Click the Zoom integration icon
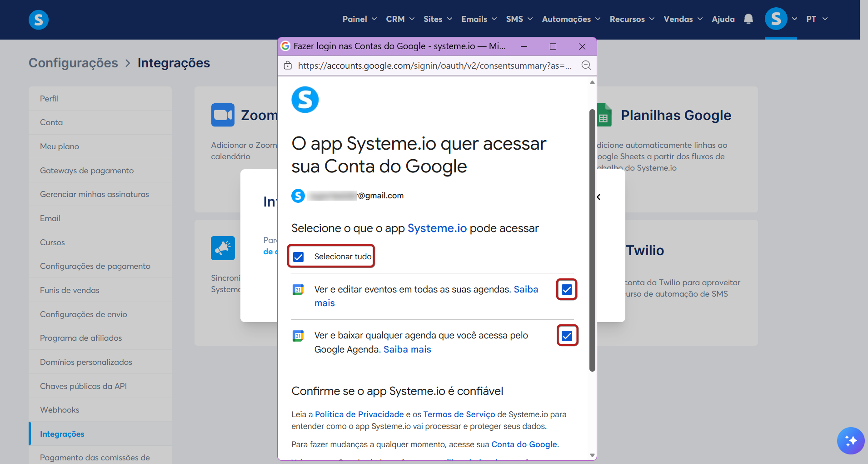The width and height of the screenshot is (868, 464). pos(223,115)
